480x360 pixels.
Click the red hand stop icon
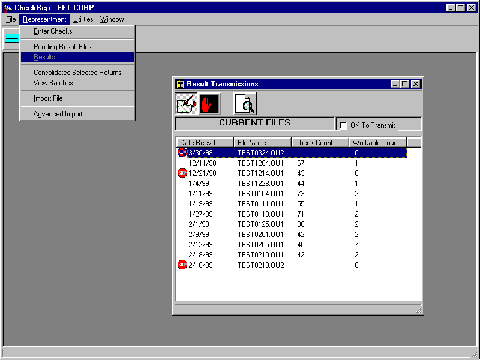(x=209, y=104)
